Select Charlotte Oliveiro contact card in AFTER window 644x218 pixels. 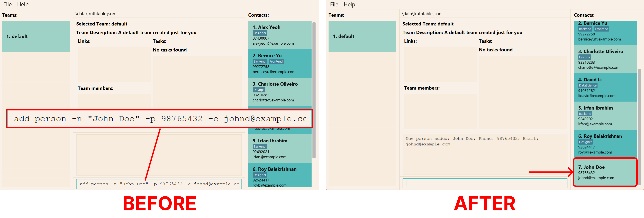click(x=605, y=59)
